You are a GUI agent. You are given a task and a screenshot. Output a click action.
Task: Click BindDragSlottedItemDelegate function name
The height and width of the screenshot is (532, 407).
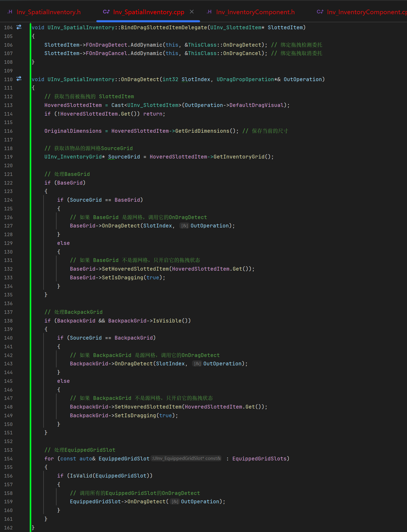[164, 28]
